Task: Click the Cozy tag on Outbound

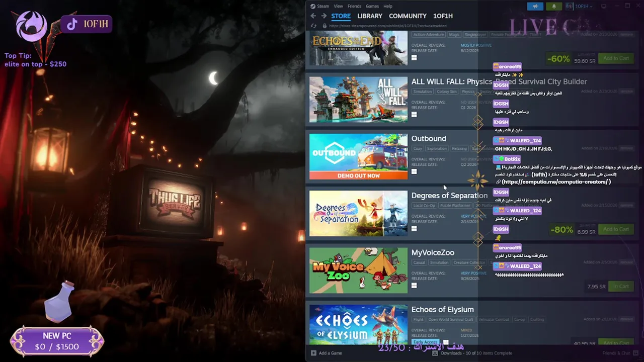Action: click(x=418, y=148)
